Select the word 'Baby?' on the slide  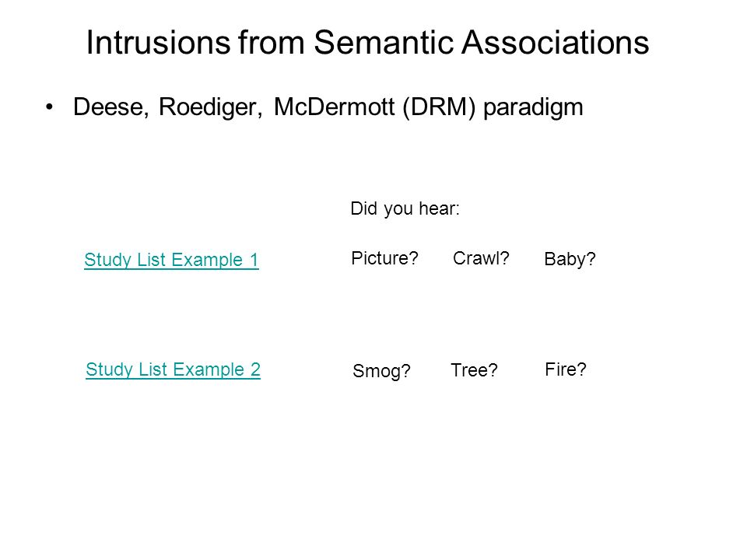(x=570, y=260)
